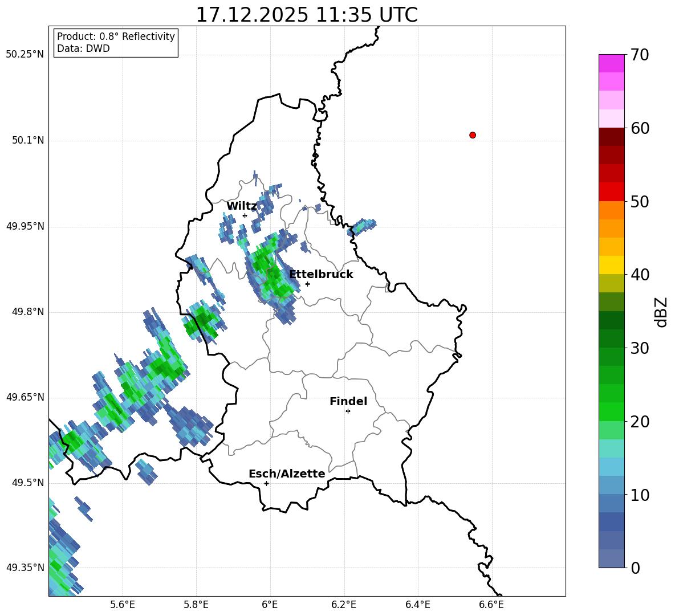Image resolution: width=675 pixels, height=616 pixels.
Task: Click the bright red 50 dBZ swatch
Action: pos(611,192)
